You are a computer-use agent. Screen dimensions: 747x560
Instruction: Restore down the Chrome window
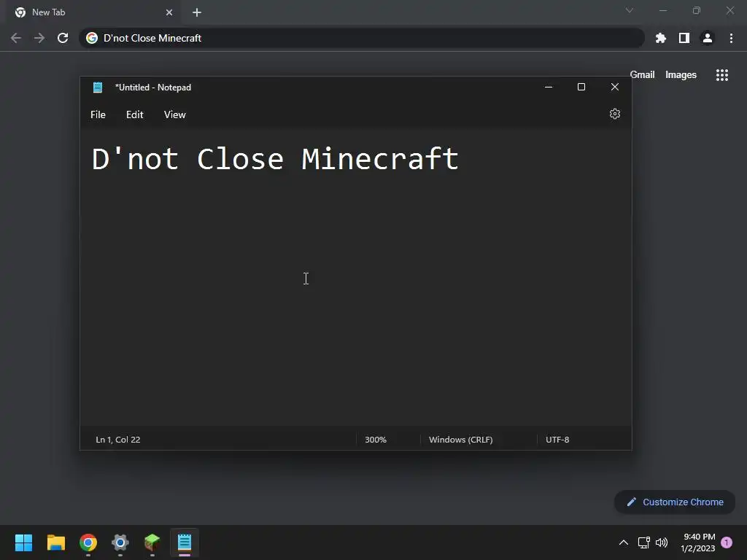tap(697, 10)
